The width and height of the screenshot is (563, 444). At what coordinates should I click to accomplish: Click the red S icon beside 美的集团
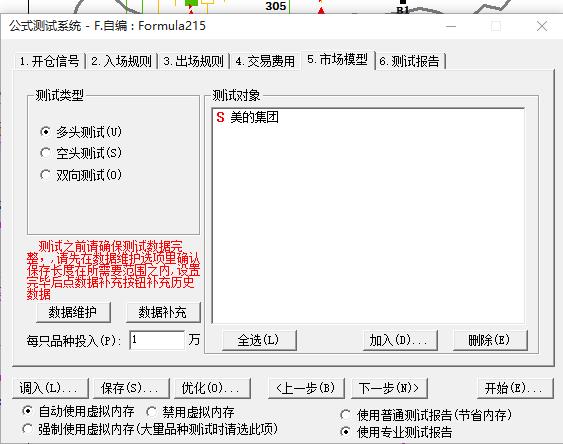(220, 117)
